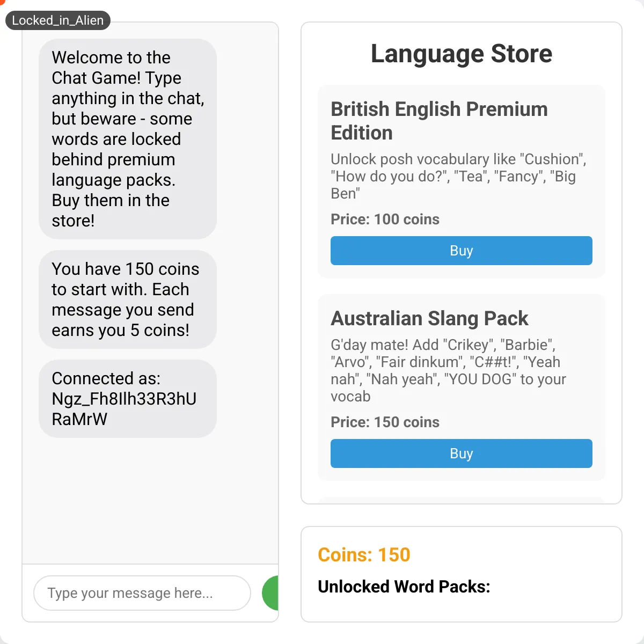Image resolution: width=644 pixels, height=644 pixels.
Task: Click the 'You have 150 coins' chat bubble
Action: click(x=128, y=299)
